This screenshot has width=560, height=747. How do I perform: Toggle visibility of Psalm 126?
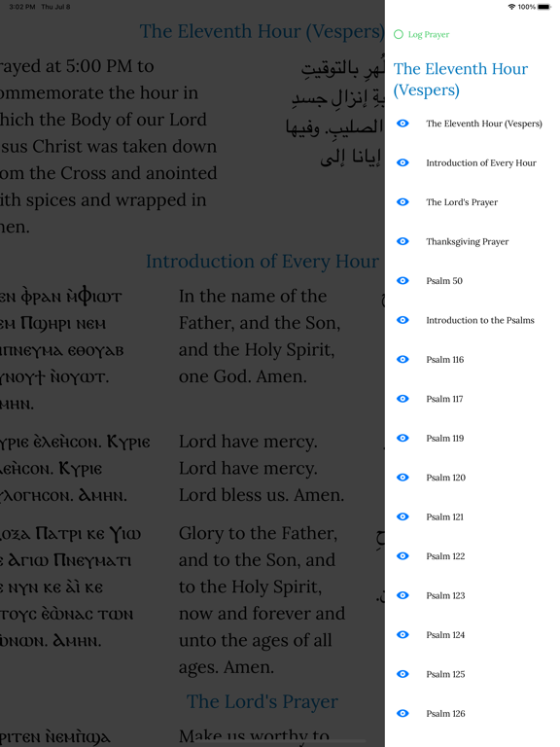[x=402, y=713]
